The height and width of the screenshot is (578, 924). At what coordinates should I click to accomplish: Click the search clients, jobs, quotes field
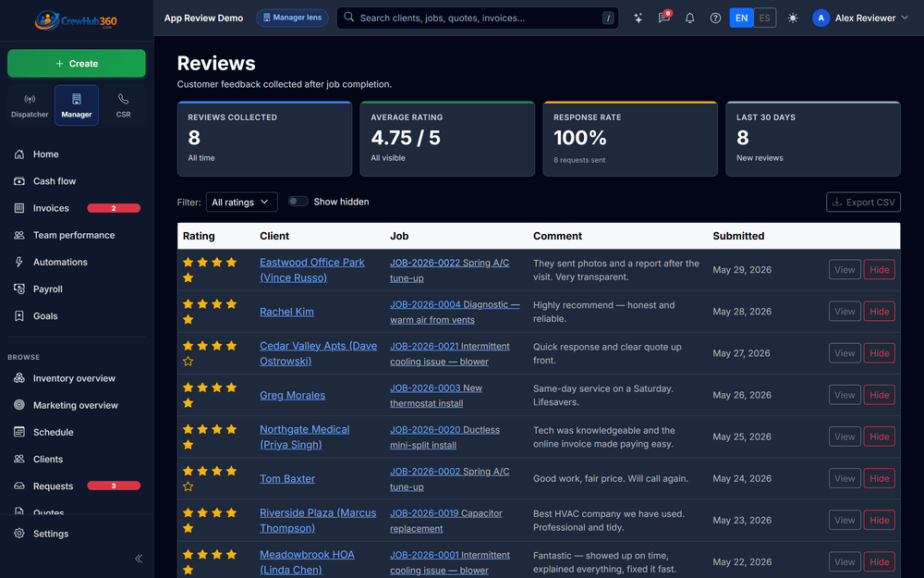coord(478,18)
